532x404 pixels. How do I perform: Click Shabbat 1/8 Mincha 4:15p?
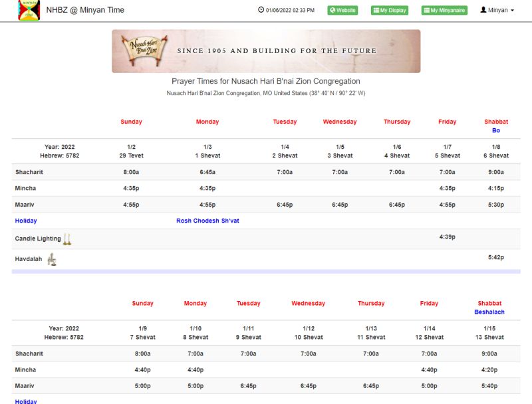[x=496, y=188]
